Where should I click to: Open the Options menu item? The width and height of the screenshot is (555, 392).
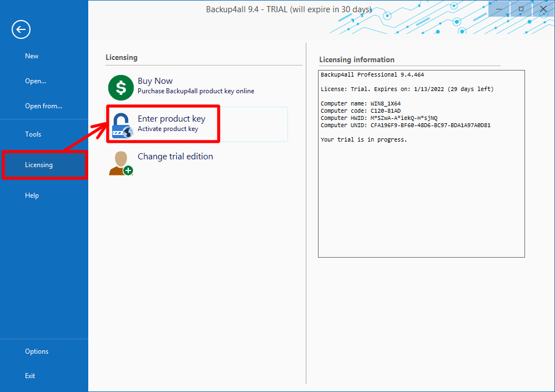37,351
